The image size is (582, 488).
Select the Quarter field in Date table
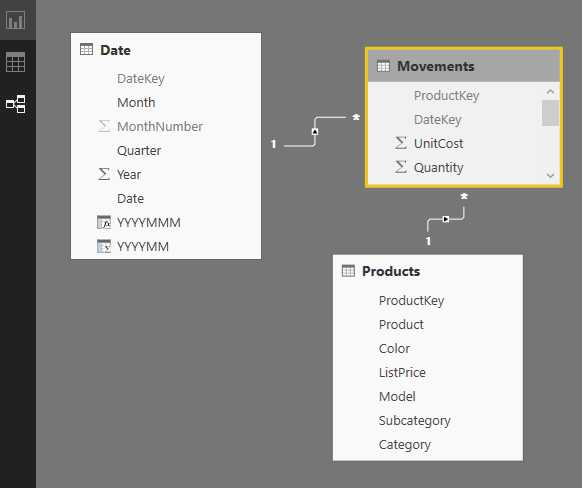click(139, 150)
